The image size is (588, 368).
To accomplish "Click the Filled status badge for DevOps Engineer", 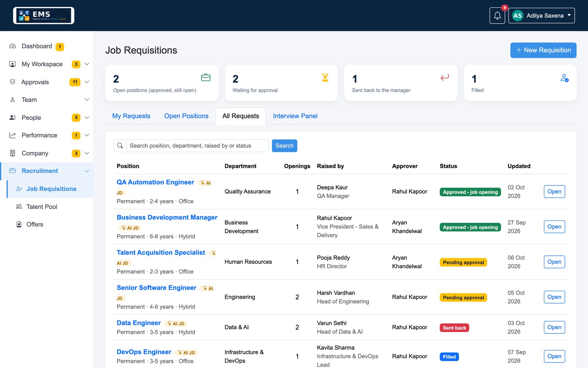I will (x=449, y=357).
